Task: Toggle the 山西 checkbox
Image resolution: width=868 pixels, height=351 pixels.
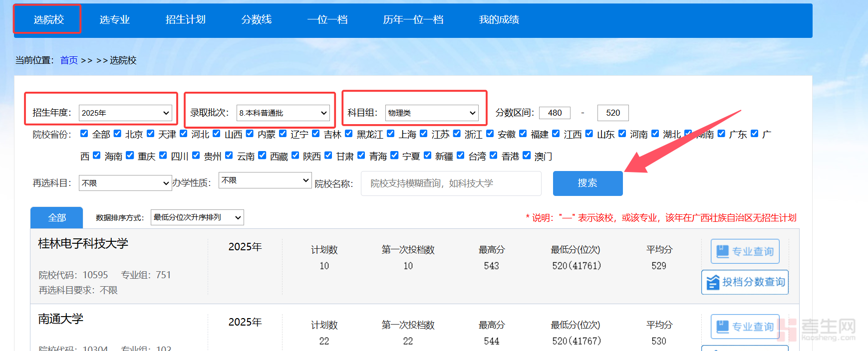Action: coord(216,133)
